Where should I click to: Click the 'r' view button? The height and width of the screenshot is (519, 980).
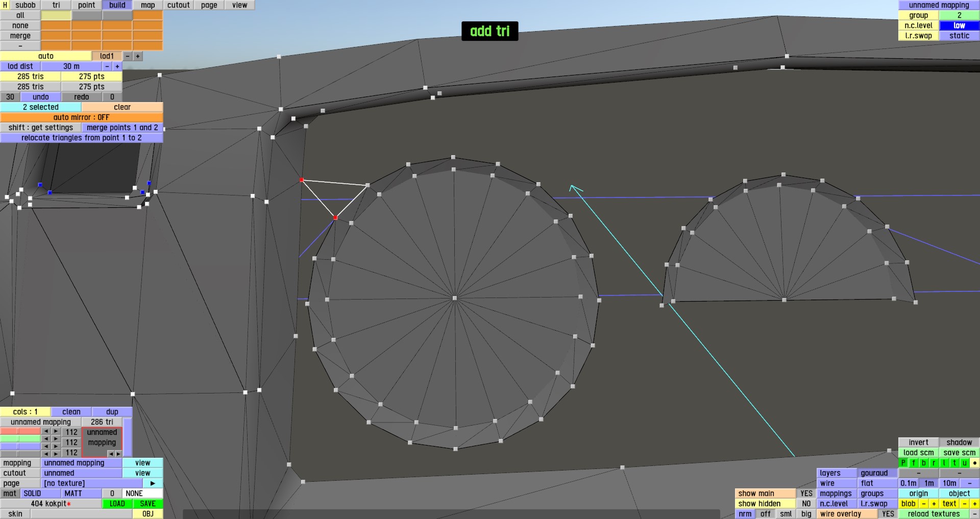pos(934,463)
